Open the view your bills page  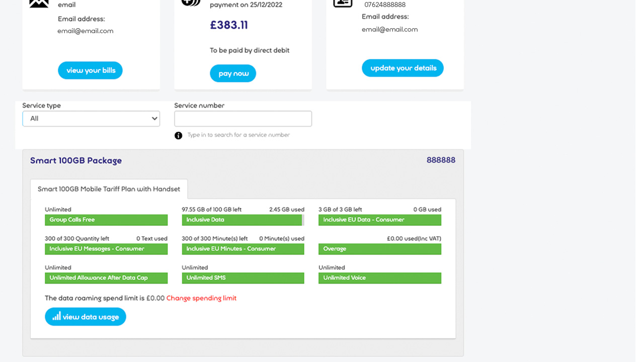[x=90, y=70]
